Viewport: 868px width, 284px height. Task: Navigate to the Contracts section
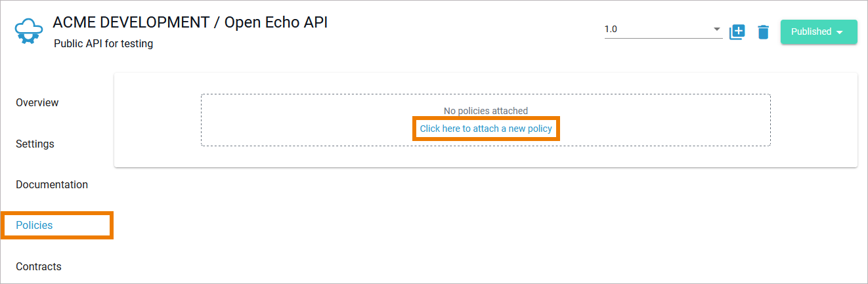39,266
